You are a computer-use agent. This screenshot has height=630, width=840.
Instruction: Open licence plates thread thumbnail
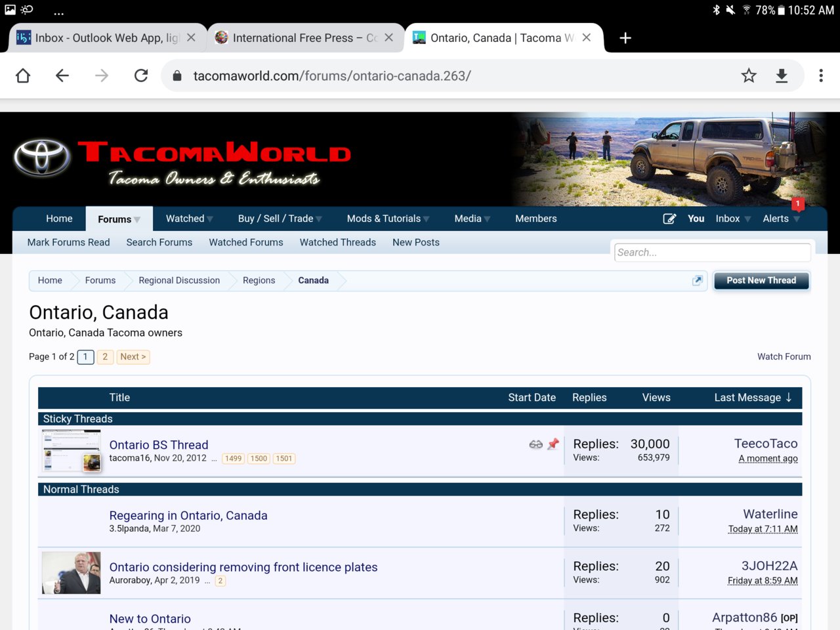[72, 573]
